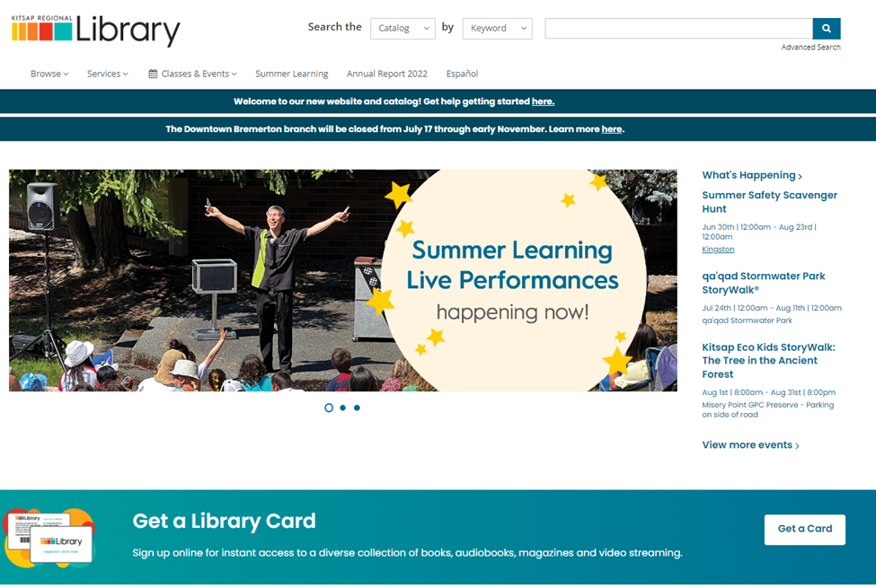
Task: Click in the catalog search text field
Action: point(677,29)
